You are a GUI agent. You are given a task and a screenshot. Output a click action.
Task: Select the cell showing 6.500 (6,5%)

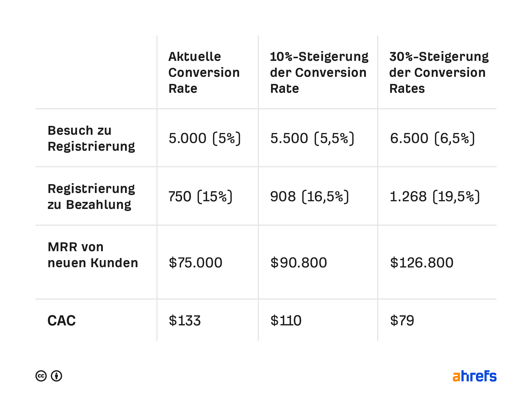click(432, 138)
